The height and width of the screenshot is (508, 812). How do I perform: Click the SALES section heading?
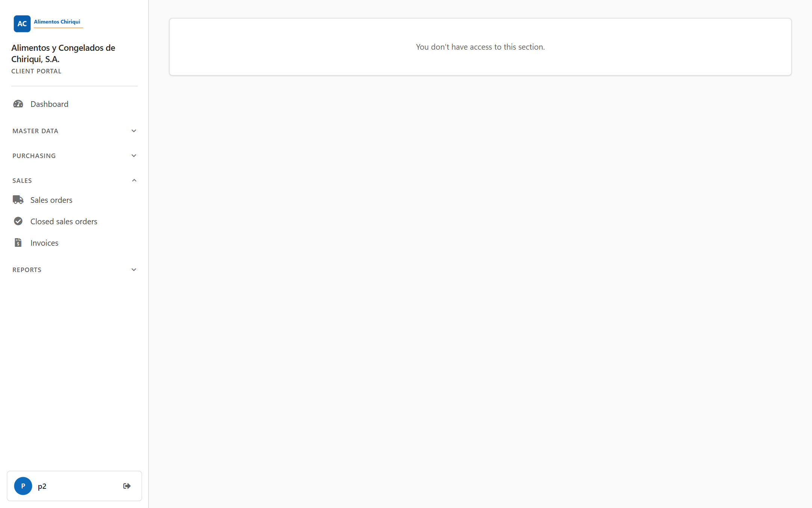click(22, 181)
